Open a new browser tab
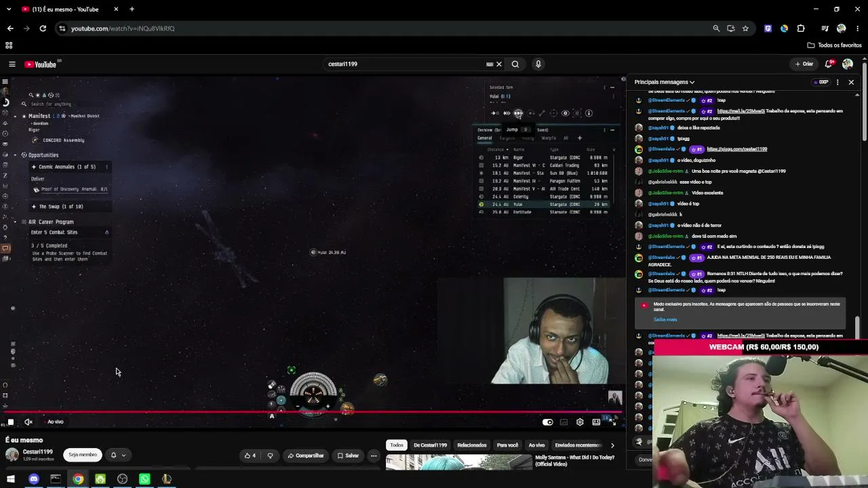The width and height of the screenshot is (868, 488). pos(132,9)
